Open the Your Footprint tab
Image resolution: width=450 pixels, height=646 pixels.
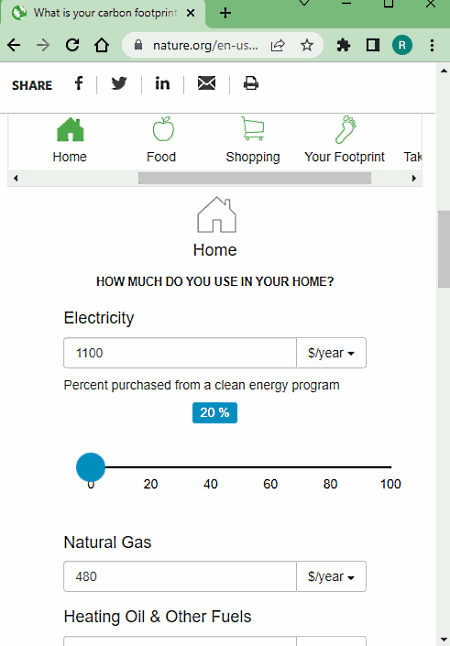345,140
